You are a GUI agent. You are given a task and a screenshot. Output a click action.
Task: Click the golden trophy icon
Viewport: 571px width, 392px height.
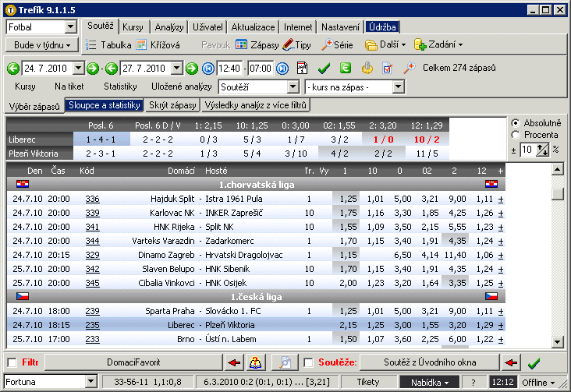[x=367, y=68]
